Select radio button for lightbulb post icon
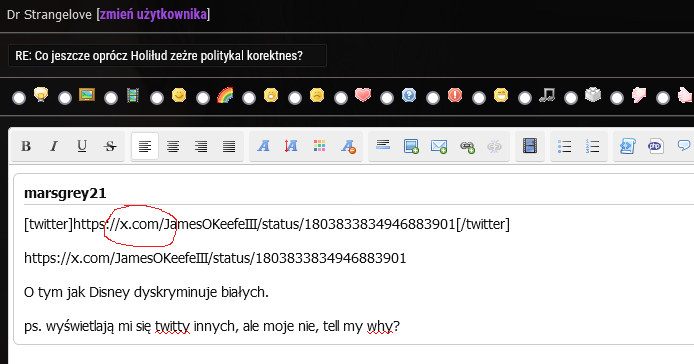 click(19, 98)
